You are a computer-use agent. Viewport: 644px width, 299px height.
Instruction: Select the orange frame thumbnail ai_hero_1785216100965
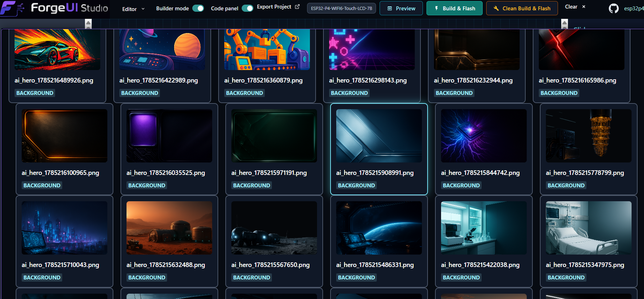[64, 136]
